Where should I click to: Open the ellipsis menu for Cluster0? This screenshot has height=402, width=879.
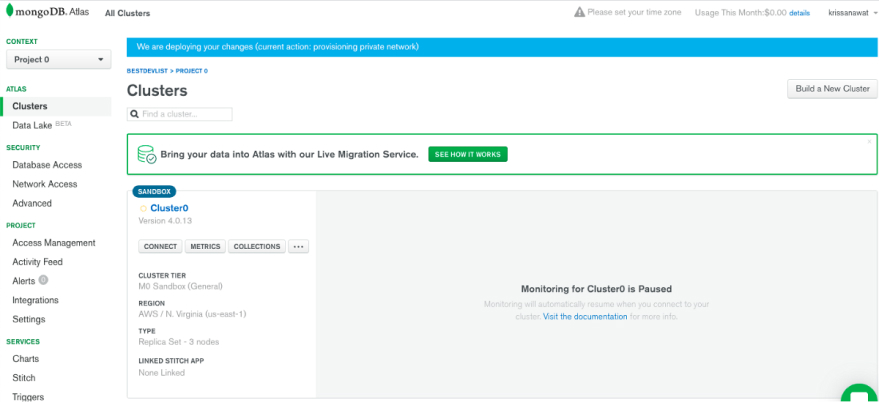pyautogui.click(x=298, y=246)
